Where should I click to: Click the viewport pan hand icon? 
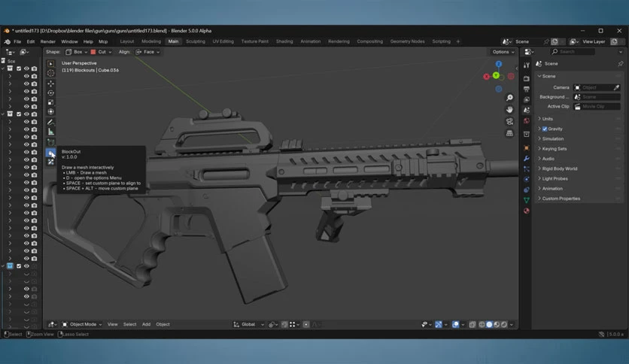509,110
